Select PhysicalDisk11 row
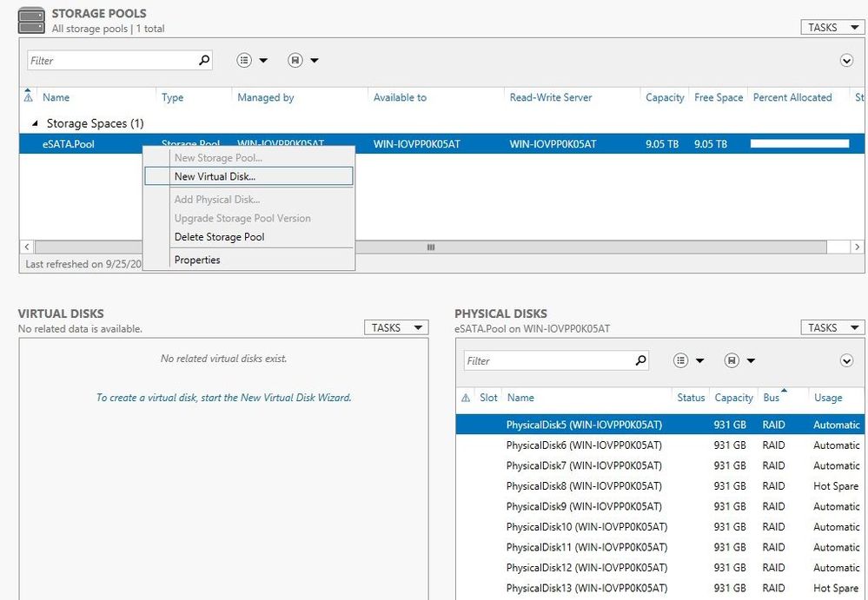 pos(659,547)
